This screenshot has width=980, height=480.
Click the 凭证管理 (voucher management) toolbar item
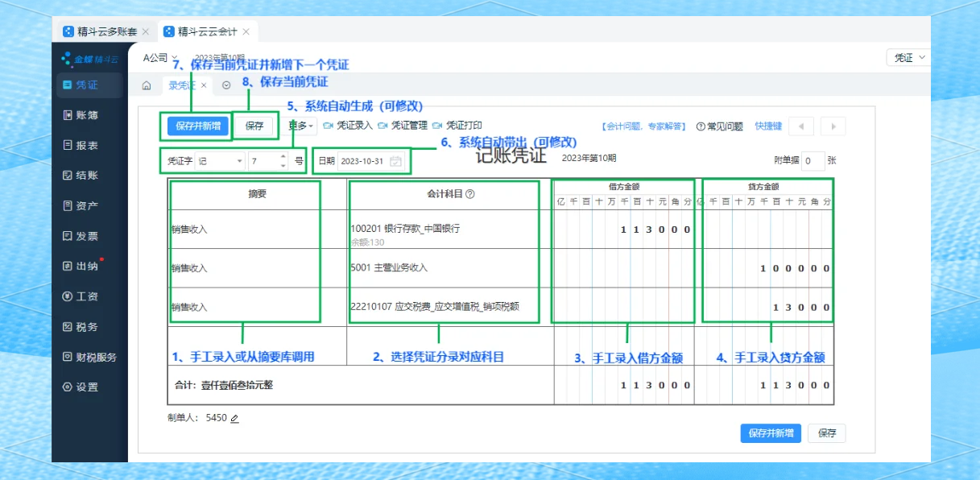[x=409, y=126]
